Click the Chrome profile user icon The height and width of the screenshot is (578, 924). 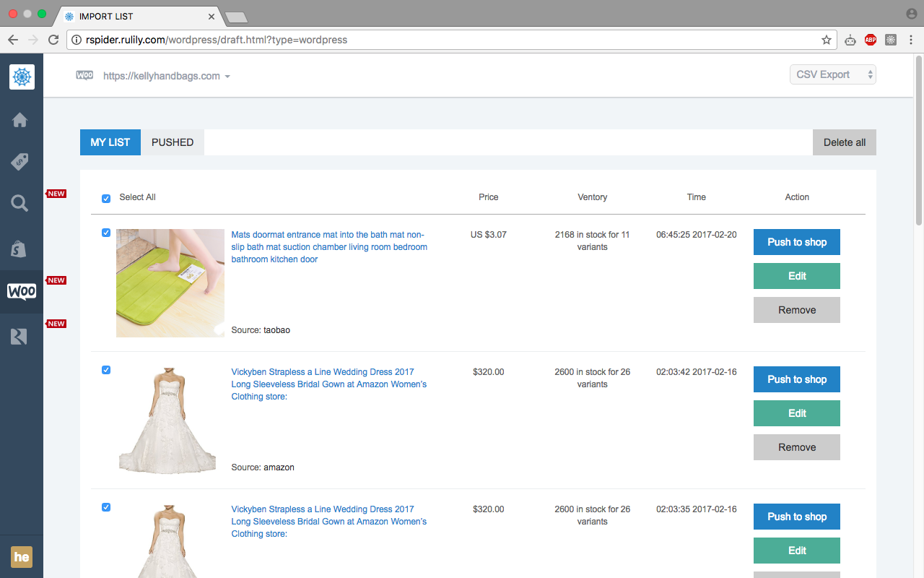pyautogui.click(x=911, y=14)
